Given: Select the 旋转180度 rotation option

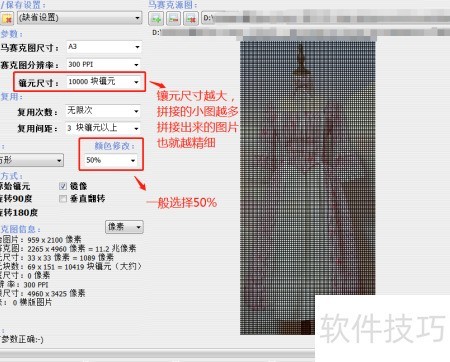Looking at the screenshot, I should (x=19, y=212).
